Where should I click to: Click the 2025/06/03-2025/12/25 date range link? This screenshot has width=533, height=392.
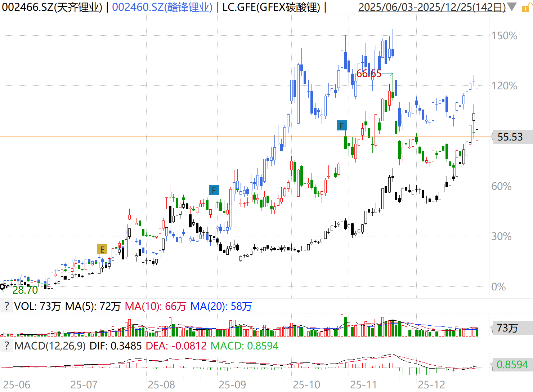point(431,7)
